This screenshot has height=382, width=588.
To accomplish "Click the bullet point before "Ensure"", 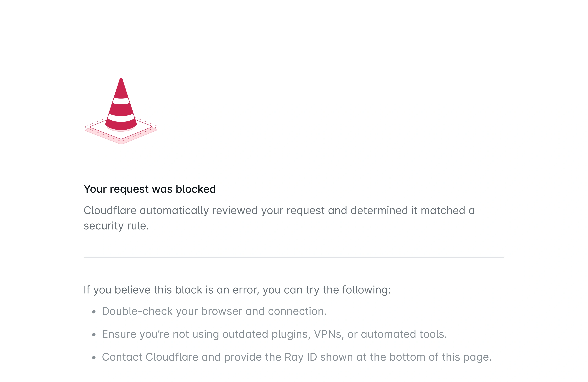I will pyautogui.click(x=94, y=335).
